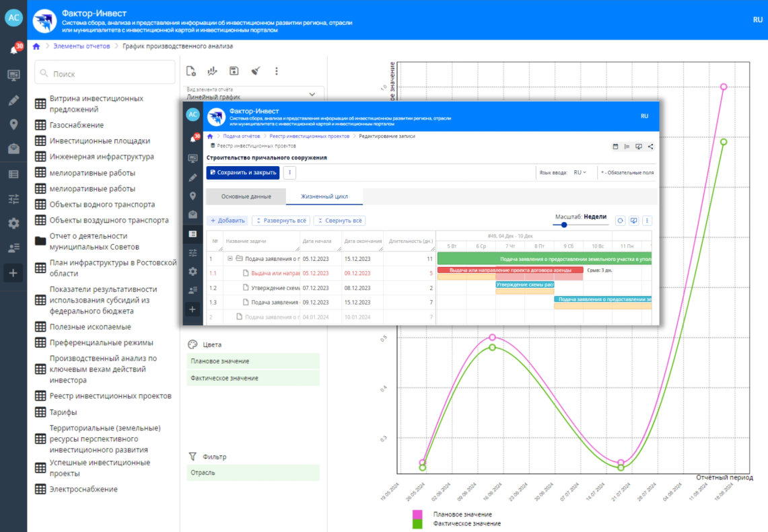The image size is (768, 532).
Task: Click Фактическое значение color item
Action: click(x=253, y=379)
